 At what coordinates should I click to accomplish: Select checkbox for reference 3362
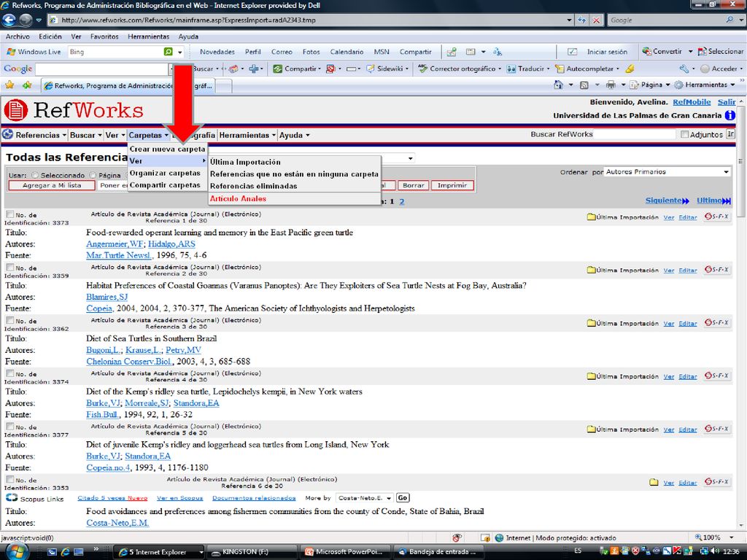(9, 321)
